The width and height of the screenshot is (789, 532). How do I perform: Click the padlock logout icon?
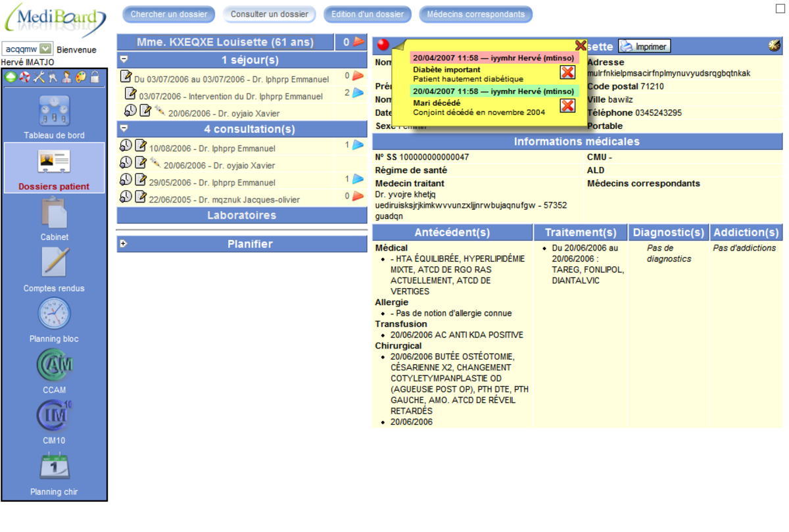95,78
